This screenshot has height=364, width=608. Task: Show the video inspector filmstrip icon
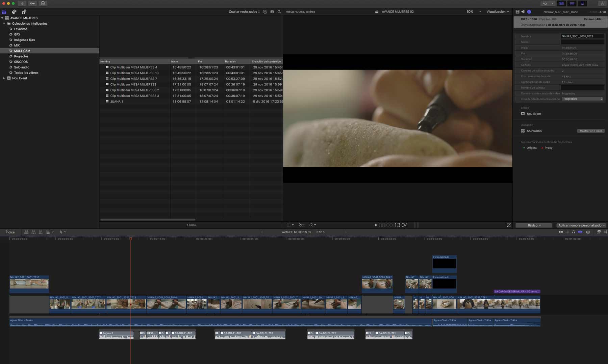517,12
